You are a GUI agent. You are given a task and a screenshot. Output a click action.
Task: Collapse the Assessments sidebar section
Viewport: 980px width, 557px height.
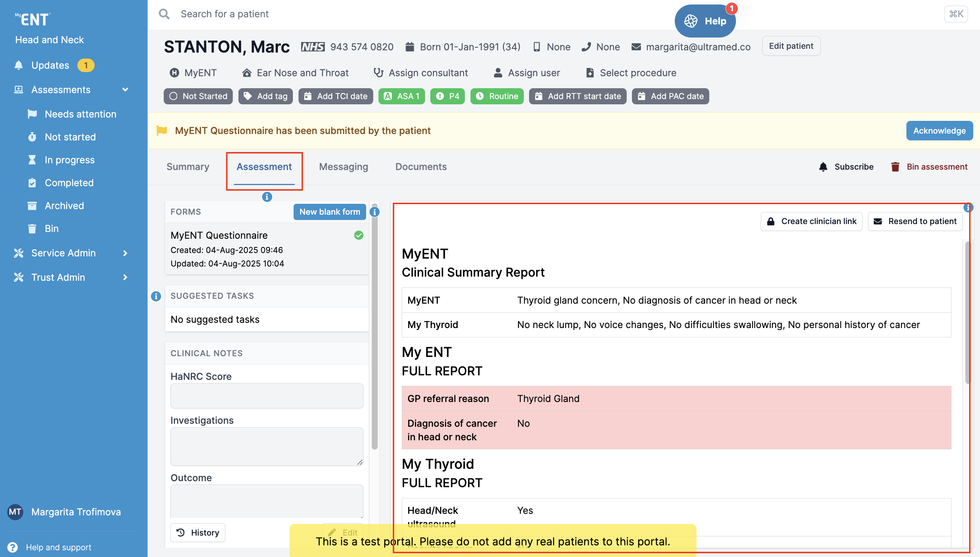click(x=125, y=89)
